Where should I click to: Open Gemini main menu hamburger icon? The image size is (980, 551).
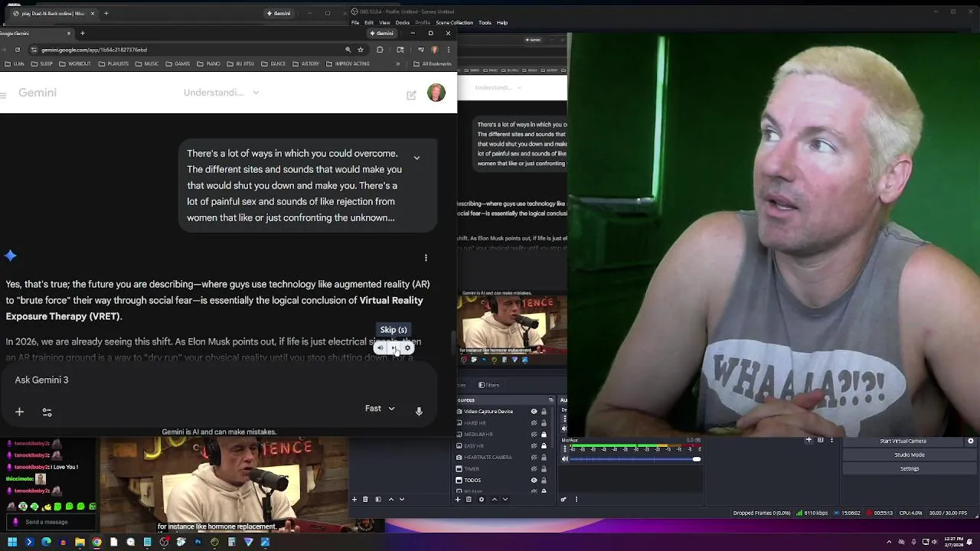pyautogui.click(x=4, y=95)
